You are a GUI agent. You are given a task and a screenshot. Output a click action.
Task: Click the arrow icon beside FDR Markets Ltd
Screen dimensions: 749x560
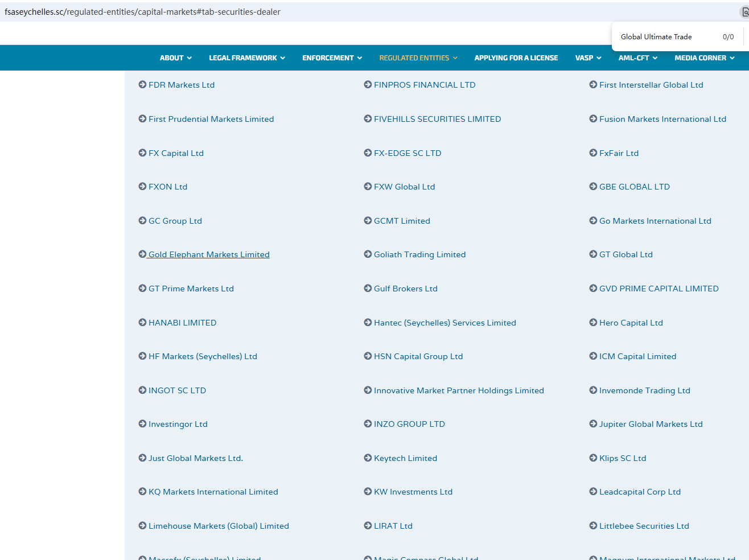(x=142, y=85)
